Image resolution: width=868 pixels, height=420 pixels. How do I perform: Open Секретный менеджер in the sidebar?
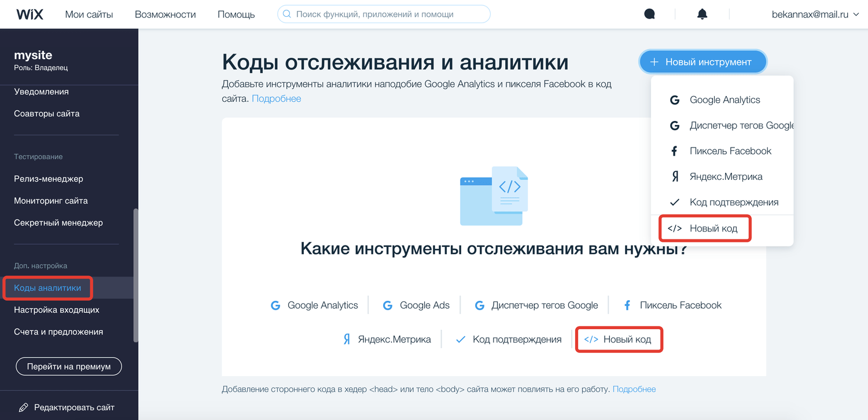tap(58, 223)
